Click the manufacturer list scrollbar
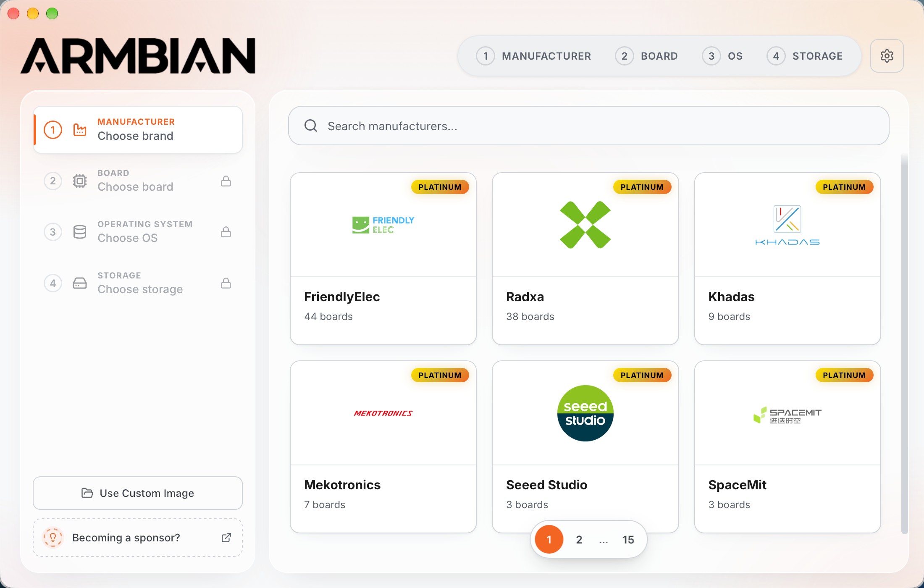 click(x=904, y=344)
